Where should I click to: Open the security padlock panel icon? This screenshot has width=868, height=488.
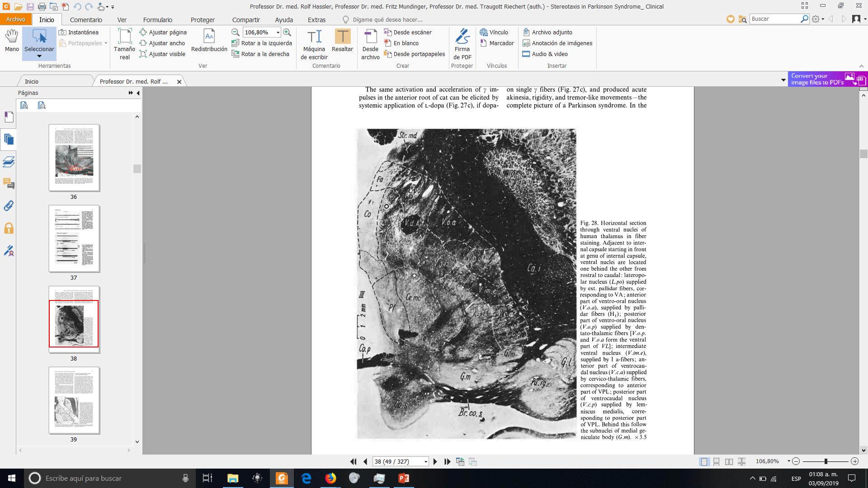[9, 228]
